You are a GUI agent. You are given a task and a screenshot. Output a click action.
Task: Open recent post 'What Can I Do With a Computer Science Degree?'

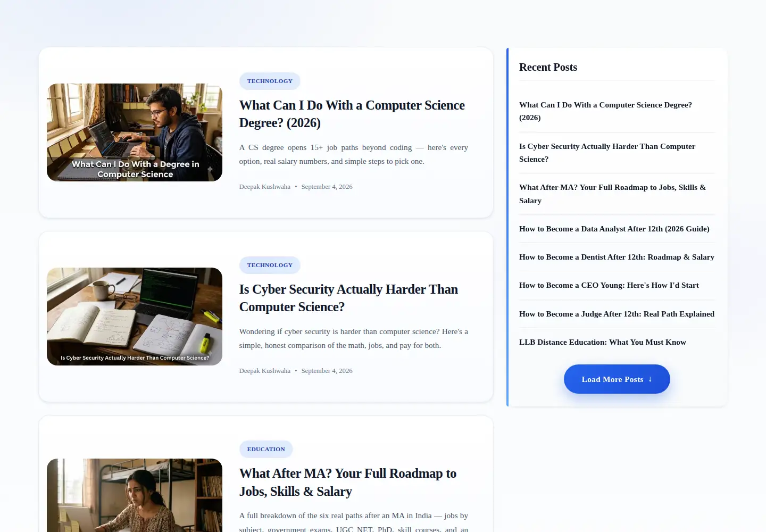[605, 111]
